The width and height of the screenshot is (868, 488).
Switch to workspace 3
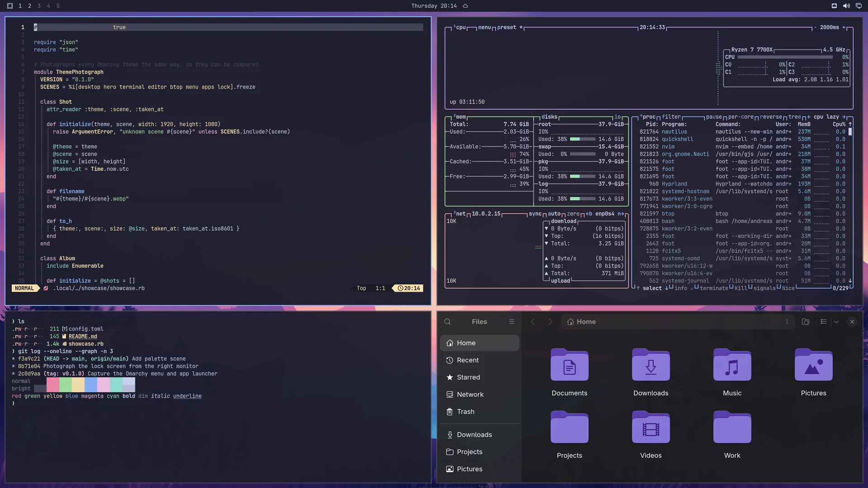pos(39,6)
